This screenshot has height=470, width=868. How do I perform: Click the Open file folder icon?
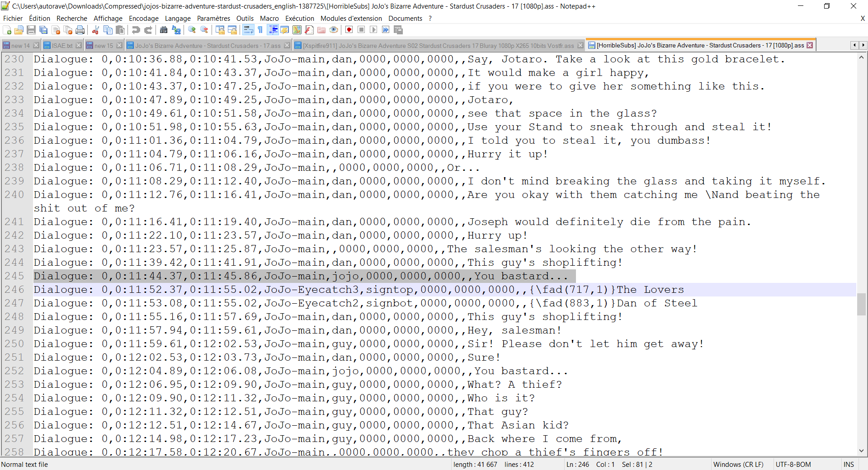tap(19, 30)
